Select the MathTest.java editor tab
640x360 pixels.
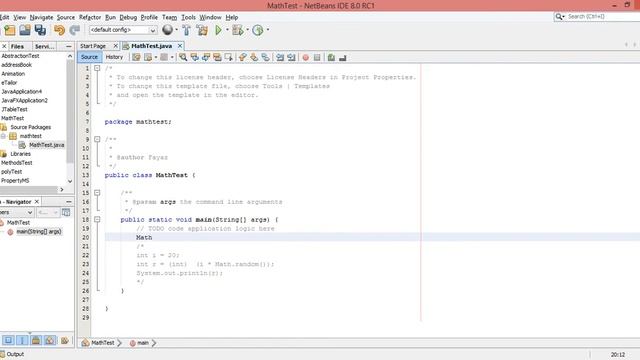point(151,46)
